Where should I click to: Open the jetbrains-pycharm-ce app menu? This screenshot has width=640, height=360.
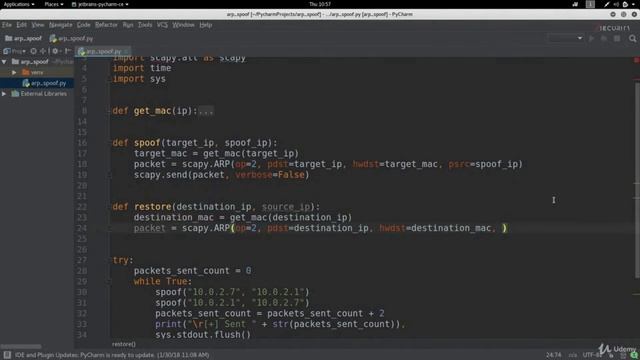pyautogui.click(x=100, y=4)
